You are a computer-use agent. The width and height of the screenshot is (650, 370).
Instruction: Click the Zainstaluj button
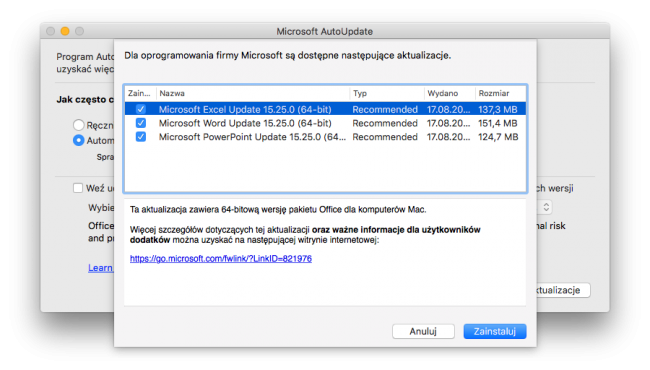[x=495, y=331]
